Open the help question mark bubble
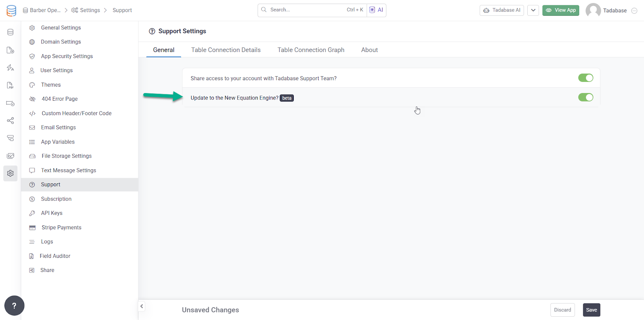 pos(14,306)
